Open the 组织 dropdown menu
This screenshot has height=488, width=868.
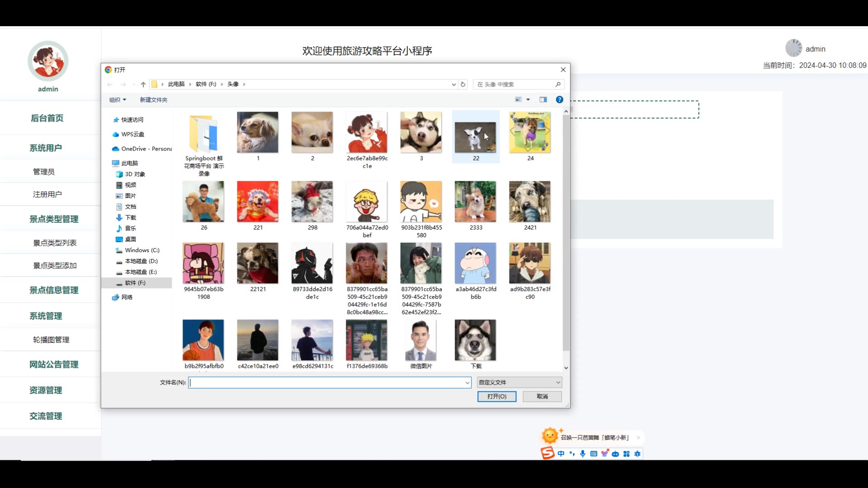click(118, 100)
